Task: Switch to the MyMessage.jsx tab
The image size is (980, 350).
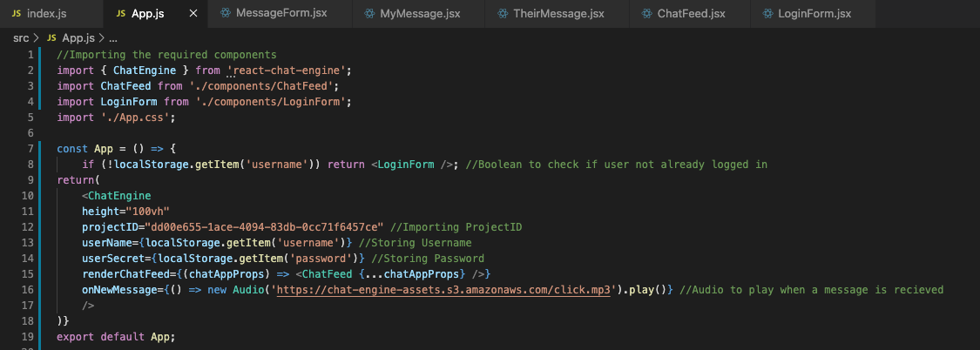Action: (418, 13)
